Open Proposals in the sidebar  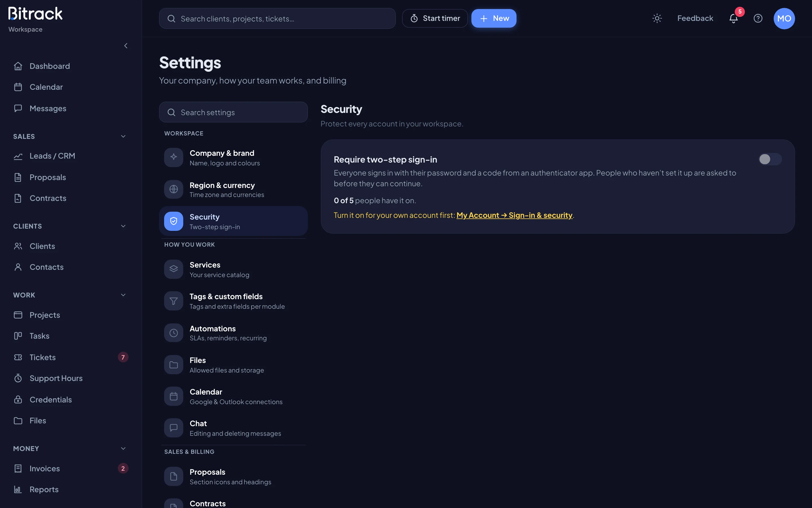point(71,178)
